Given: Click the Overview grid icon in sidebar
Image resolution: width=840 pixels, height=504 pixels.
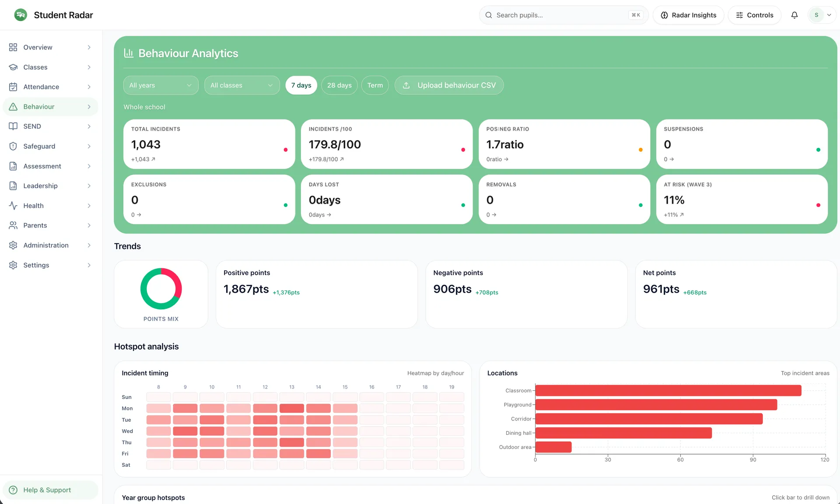Looking at the screenshot, I should (x=13, y=47).
